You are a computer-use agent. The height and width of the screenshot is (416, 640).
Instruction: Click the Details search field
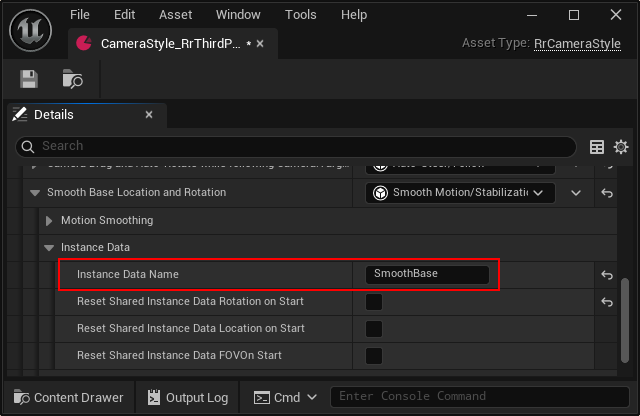coord(296,147)
